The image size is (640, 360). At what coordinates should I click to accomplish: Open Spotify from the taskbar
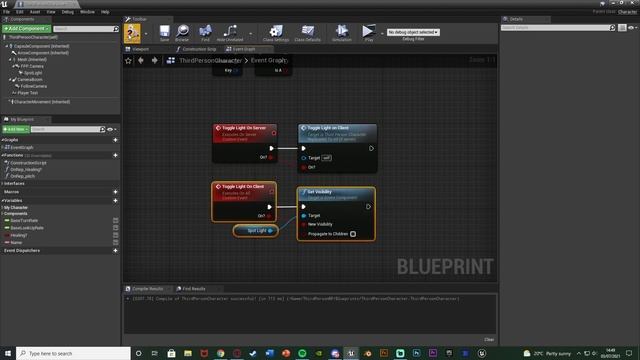(x=302, y=353)
